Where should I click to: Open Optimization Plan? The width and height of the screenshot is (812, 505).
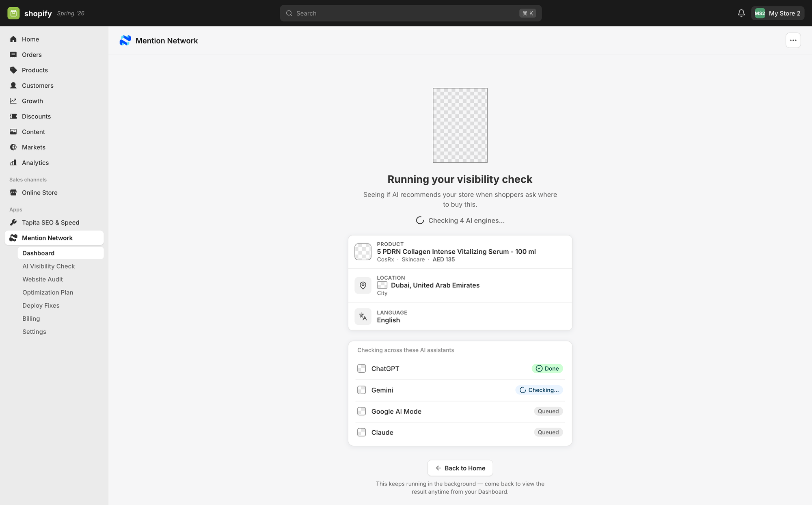[60, 292]
